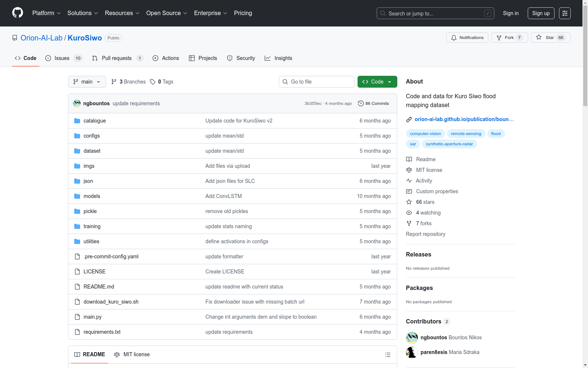Screen dimensions: 588x368
Task: Open the Orion-AI-Lab organization link
Action: tap(42, 38)
